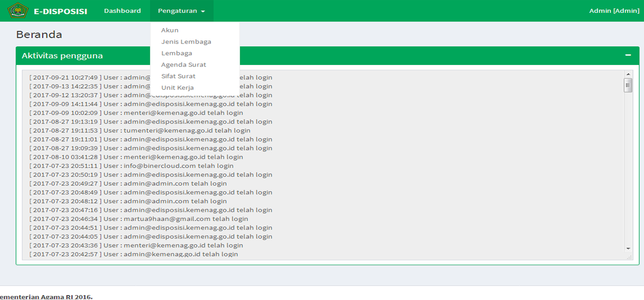The image size is (644, 300).
Task: Go to the Dashboard menu
Action: point(122,11)
